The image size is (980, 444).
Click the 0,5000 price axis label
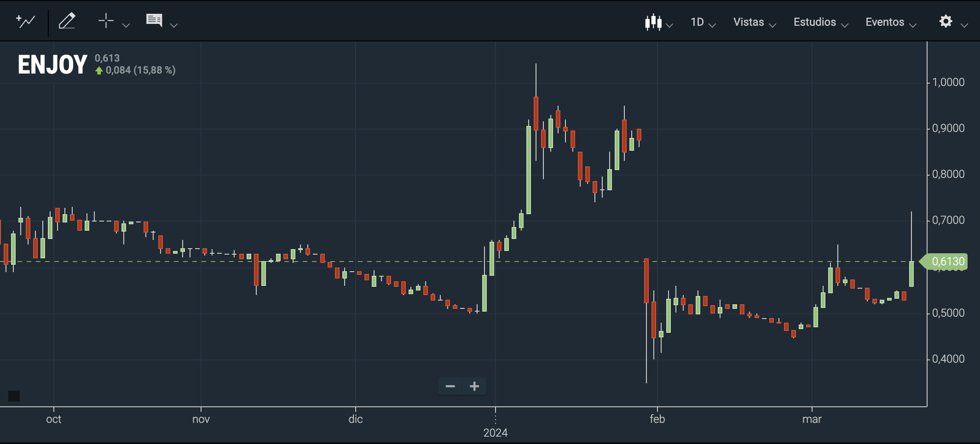[x=948, y=313]
